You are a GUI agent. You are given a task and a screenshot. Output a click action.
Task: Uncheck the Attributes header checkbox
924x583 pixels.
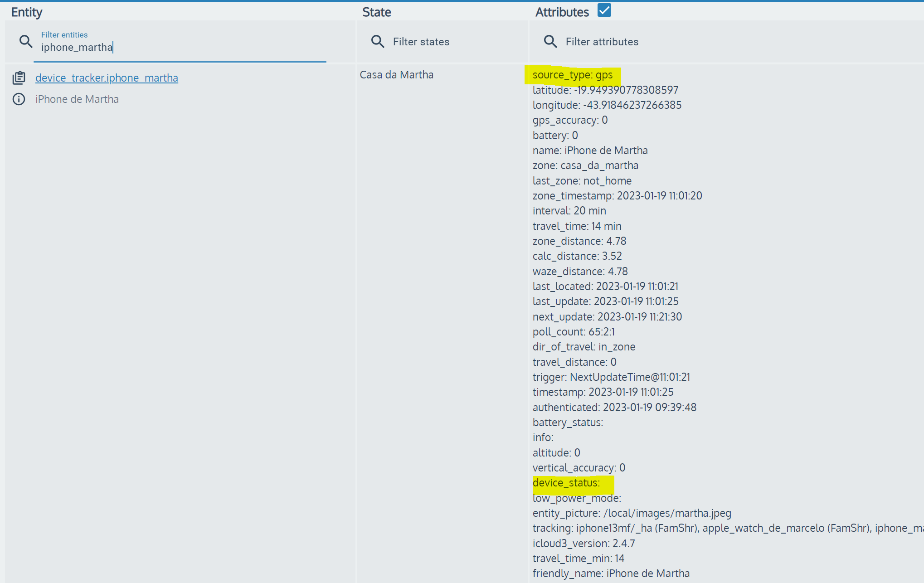(603, 10)
